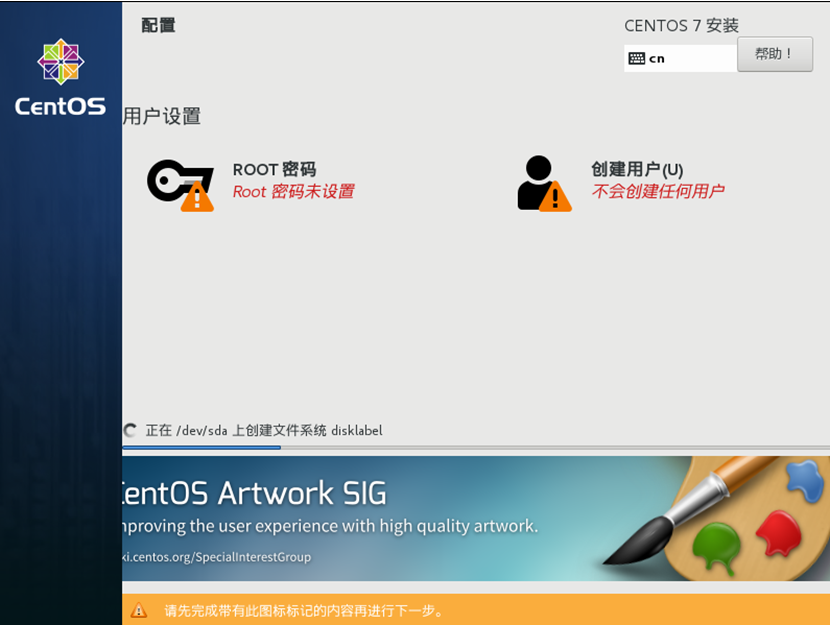Click the 'Root 密码未设置' warning text
833x628 pixels.
pyautogui.click(x=294, y=191)
